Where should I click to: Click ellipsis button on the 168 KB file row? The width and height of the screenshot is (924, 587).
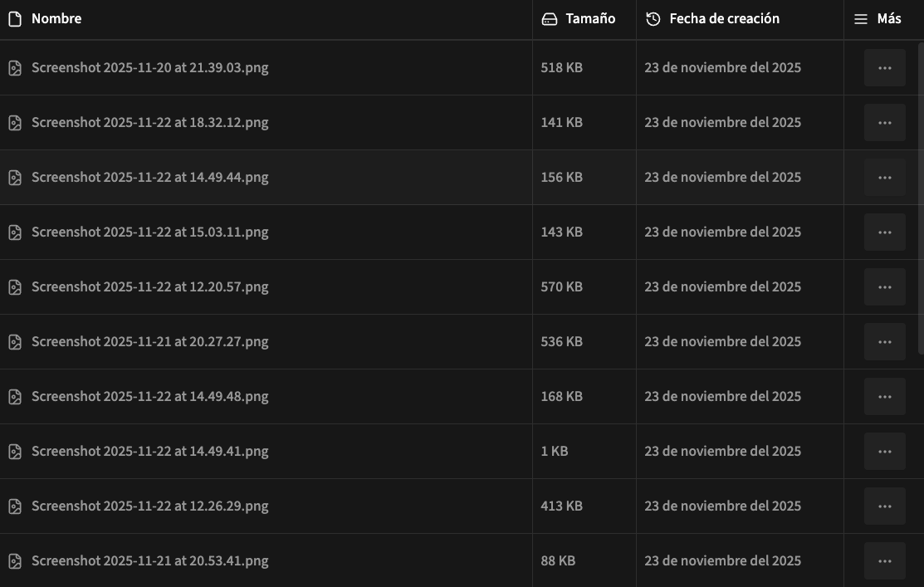pos(884,397)
